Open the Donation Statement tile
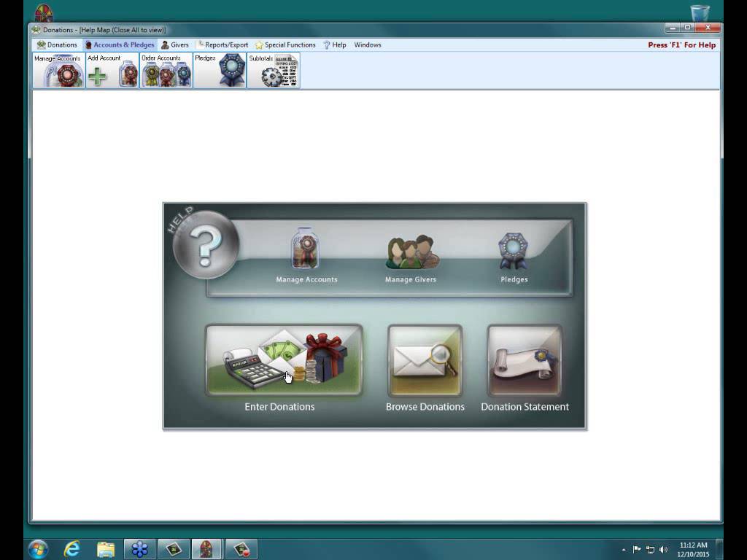The height and width of the screenshot is (560, 747). coord(525,361)
